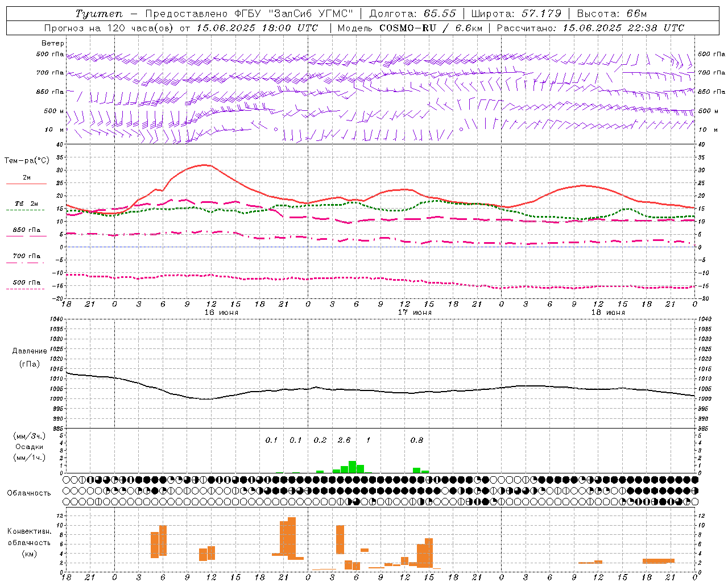Image resolution: width=728 pixels, height=582 pixels.
Task: Click the "18 июня" date label
Action: [x=608, y=313]
